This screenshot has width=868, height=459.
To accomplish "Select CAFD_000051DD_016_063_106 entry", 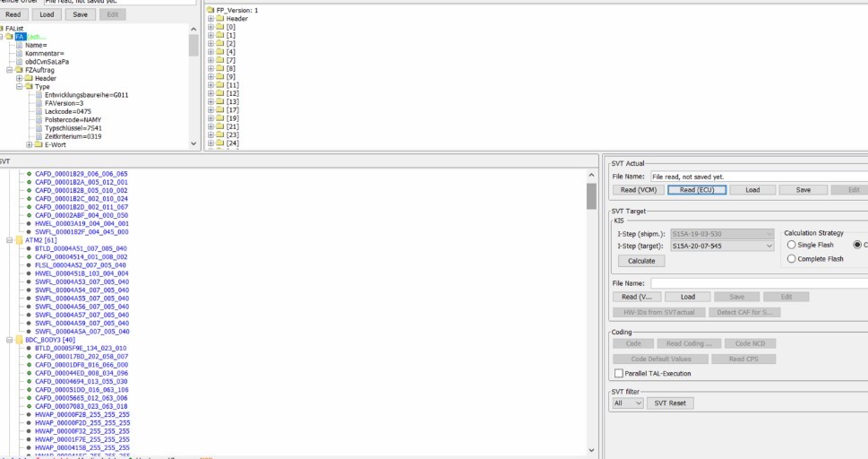I will point(82,390).
